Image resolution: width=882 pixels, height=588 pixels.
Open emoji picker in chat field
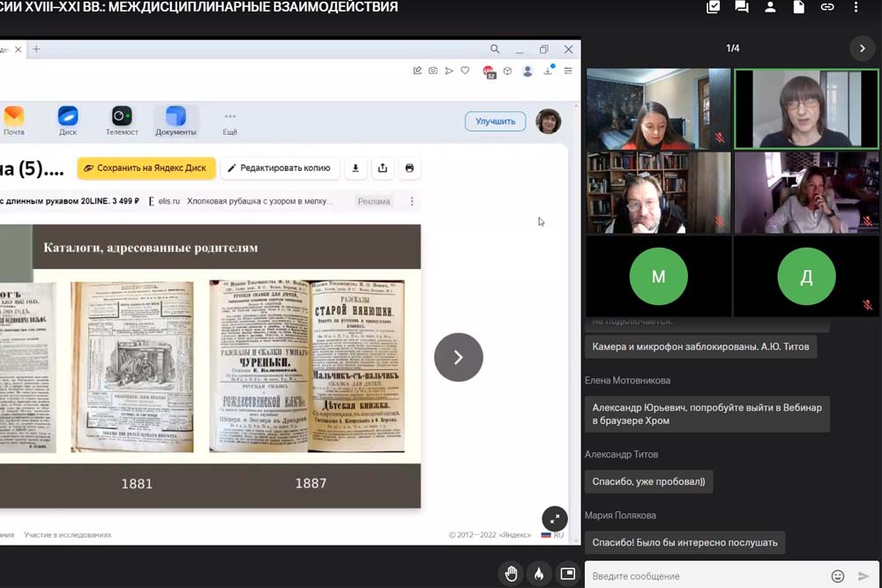pos(837,577)
